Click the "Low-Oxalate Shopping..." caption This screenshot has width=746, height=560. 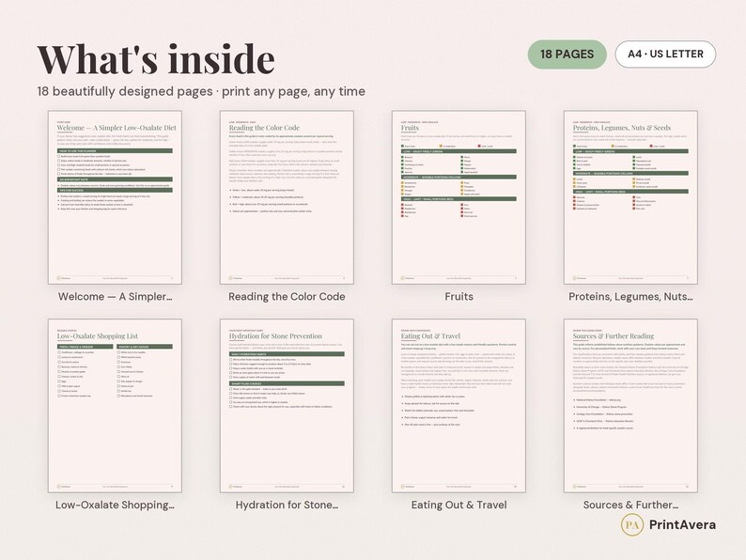116,505
